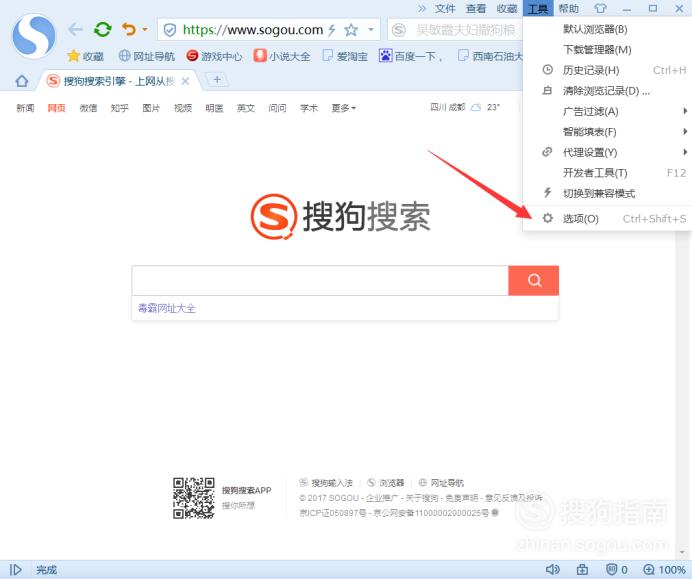Open 网址导航 bookmark
Viewport: 692px width, 579px height.
click(x=147, y=56)
